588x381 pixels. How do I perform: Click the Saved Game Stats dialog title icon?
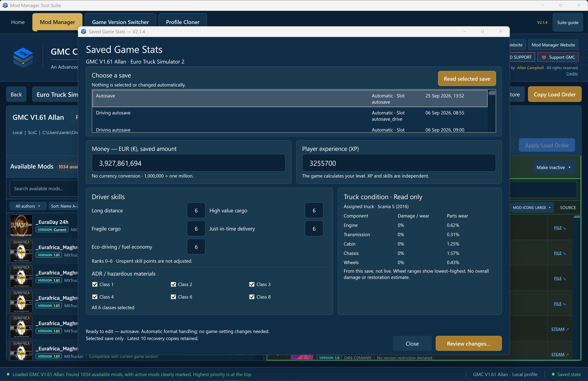point(84,32)
